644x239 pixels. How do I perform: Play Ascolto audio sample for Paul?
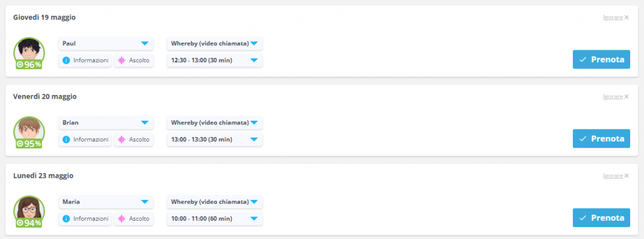[x=134, y=60]
